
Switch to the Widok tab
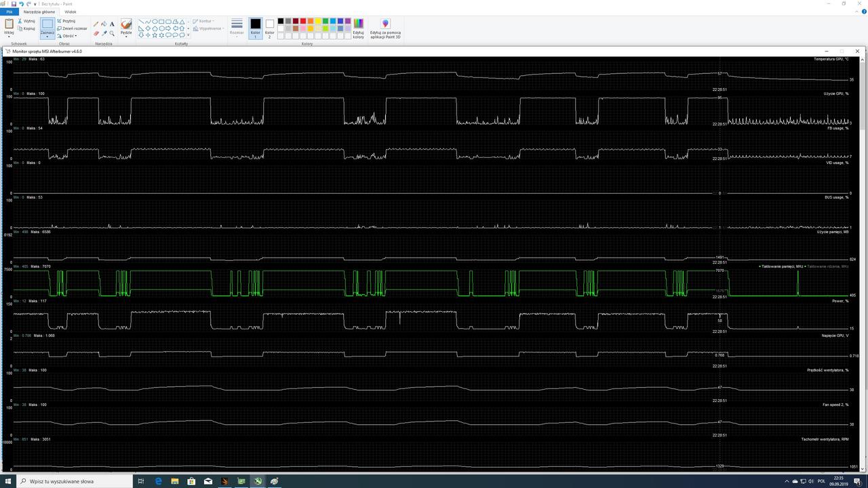pos(70,12)
